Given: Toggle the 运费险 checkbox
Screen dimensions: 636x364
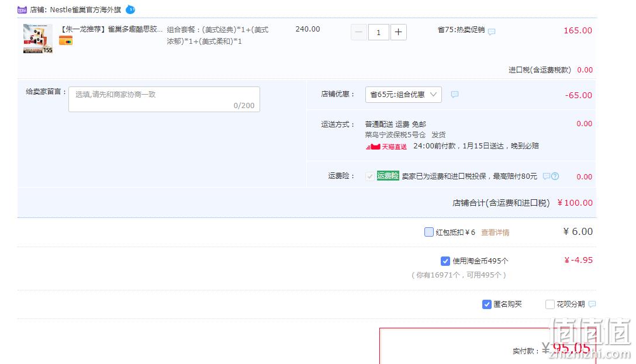Looking at the screenshot, I should 369,176.
